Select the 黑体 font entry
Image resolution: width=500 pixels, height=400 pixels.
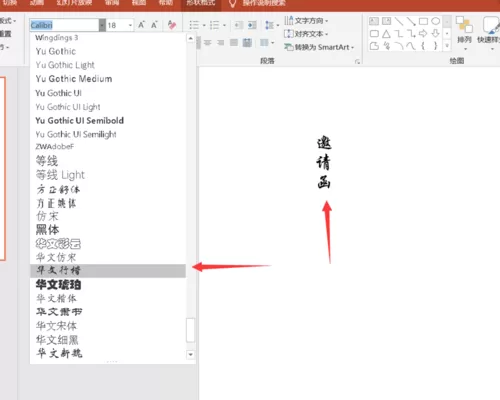click(108, 230)
